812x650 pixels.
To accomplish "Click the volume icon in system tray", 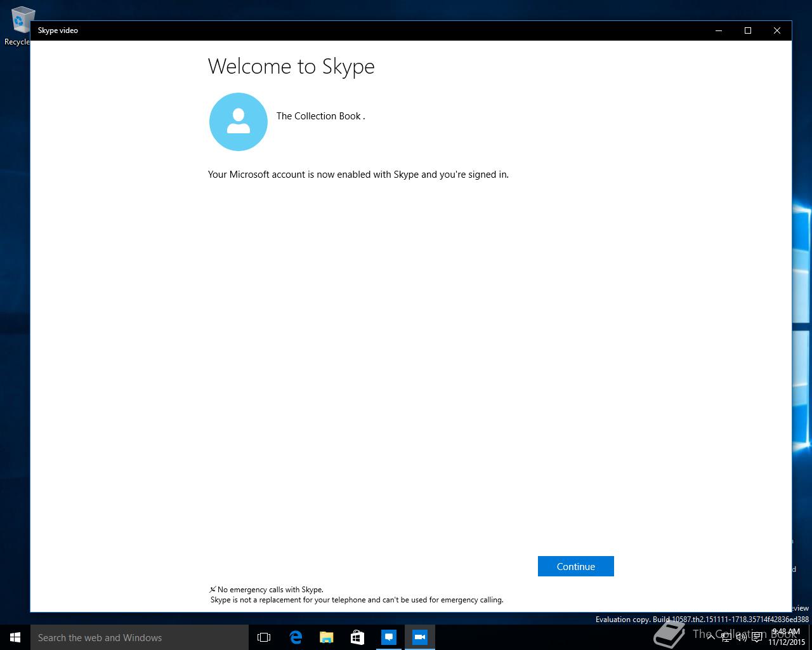I will click(x=742, y=637).
